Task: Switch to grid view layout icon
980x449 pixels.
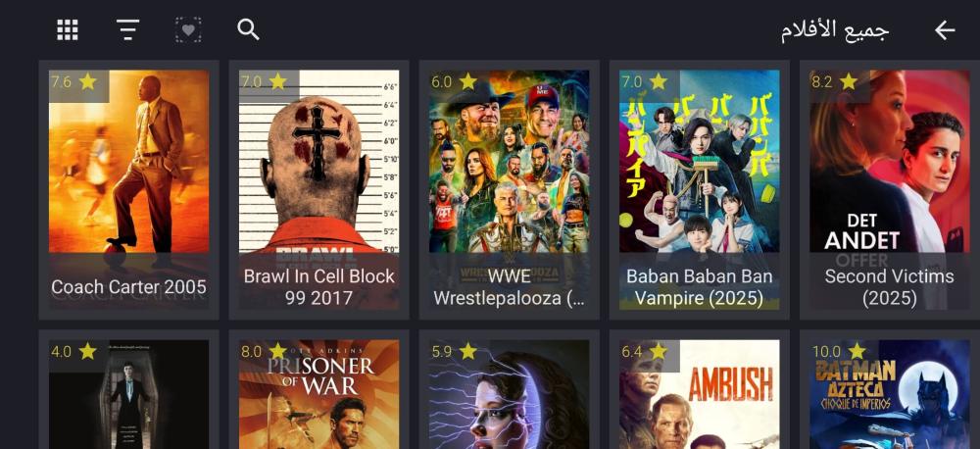Action: click(x=68, y=30)
